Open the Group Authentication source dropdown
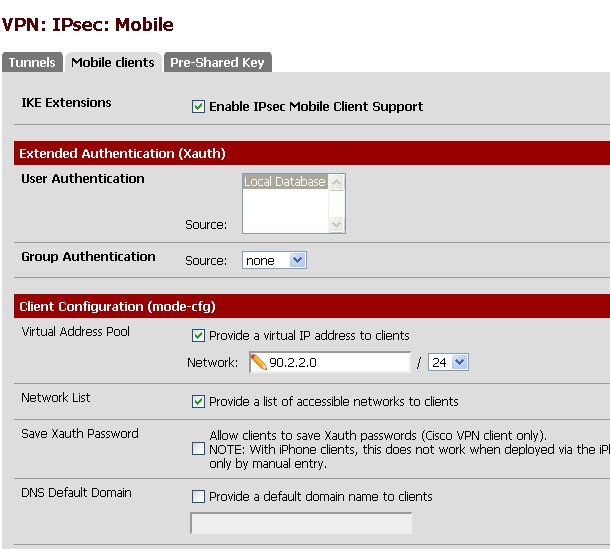 (x=274, y=260)
